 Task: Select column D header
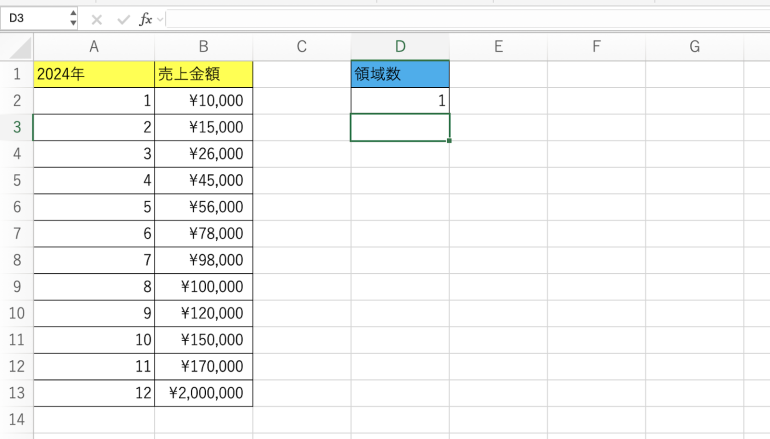coord(400,47)
